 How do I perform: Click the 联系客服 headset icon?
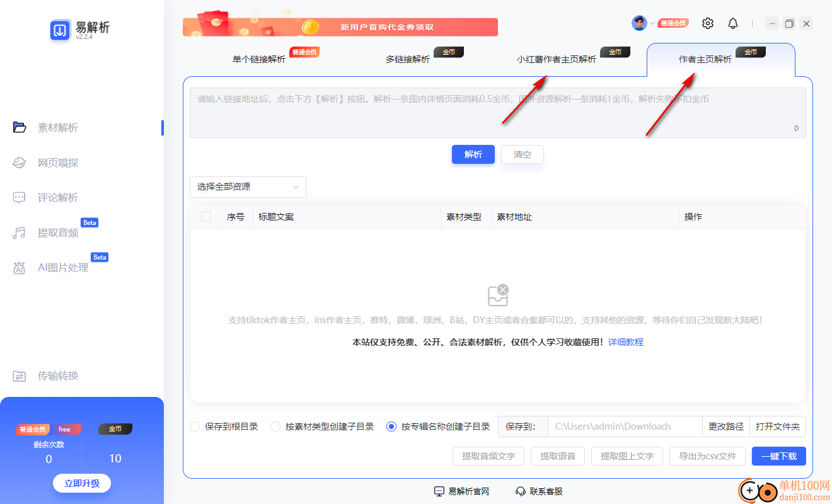521,491
